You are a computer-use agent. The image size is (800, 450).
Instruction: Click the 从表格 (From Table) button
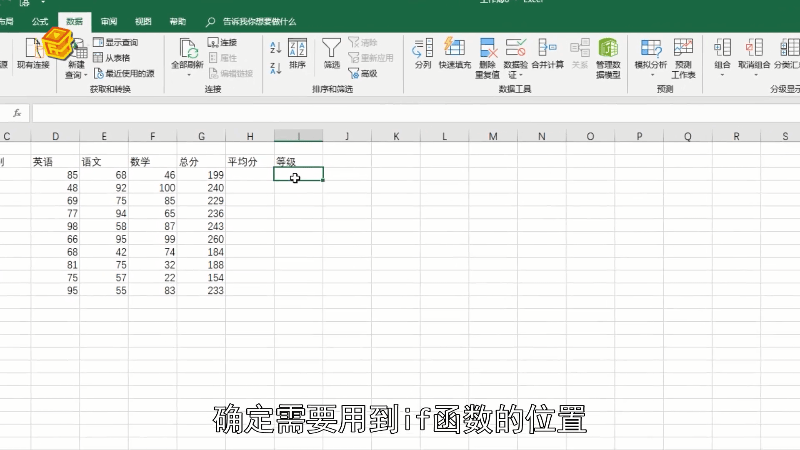point(116,58)
